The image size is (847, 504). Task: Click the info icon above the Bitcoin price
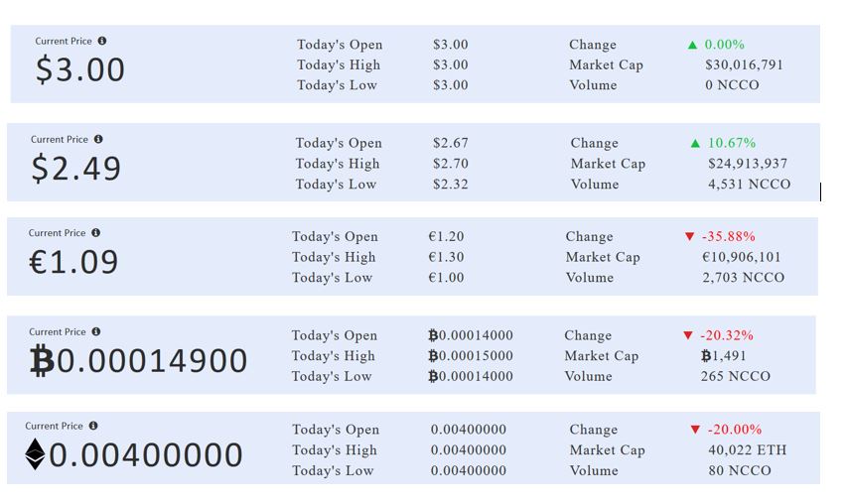click(96, 332)
